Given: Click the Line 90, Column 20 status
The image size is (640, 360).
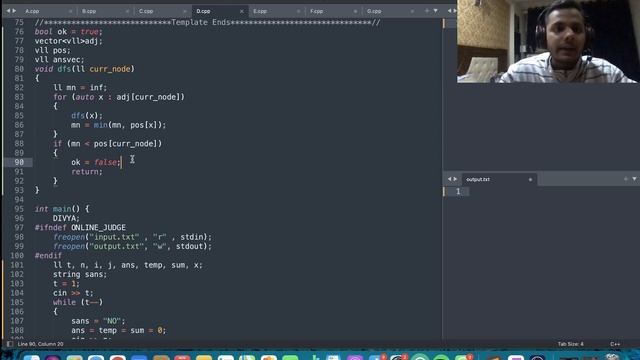Looking at the screenshot, I should [x=40, y=344].
